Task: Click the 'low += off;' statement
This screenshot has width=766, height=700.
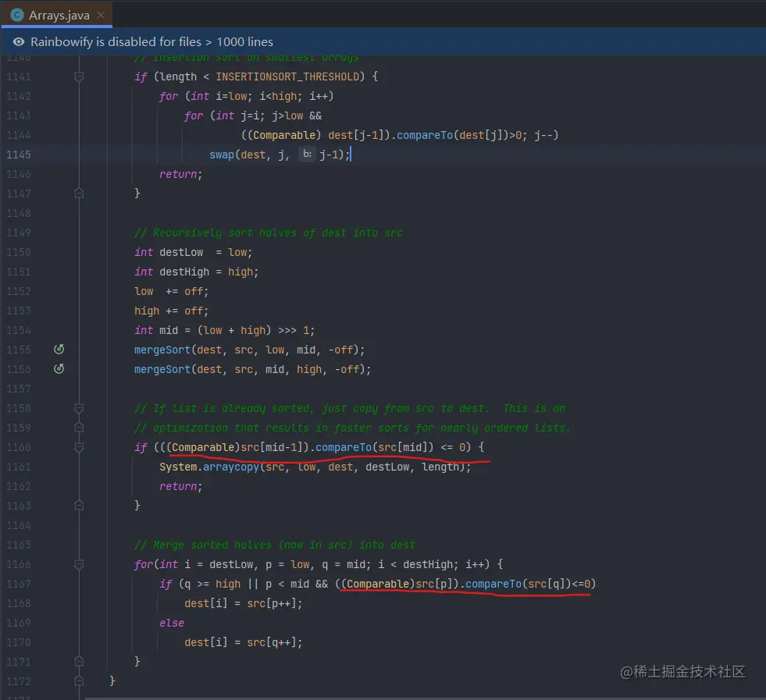Action: pos(172,291)
